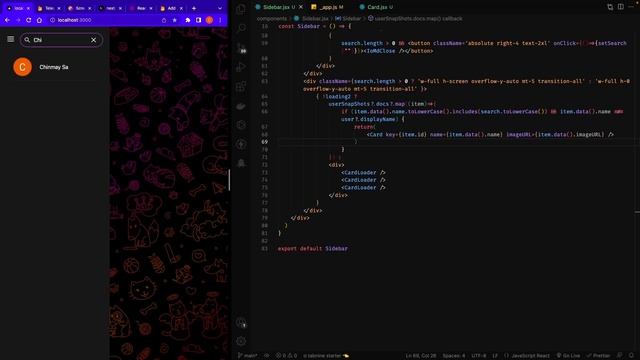640x360 pixels.
Task: Bookmark this page with the star icon
Action: pyautogui.click(x=175, y=20)
